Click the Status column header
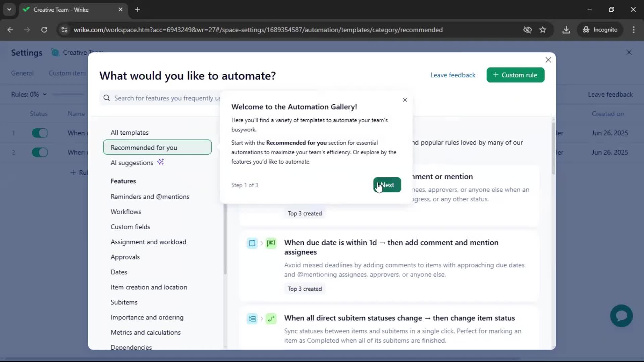 (x=39, y=114)
